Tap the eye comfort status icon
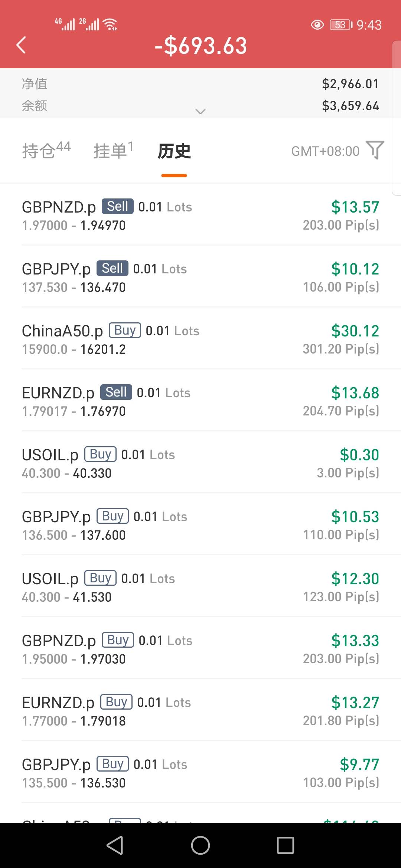 [x=317, y=25]
